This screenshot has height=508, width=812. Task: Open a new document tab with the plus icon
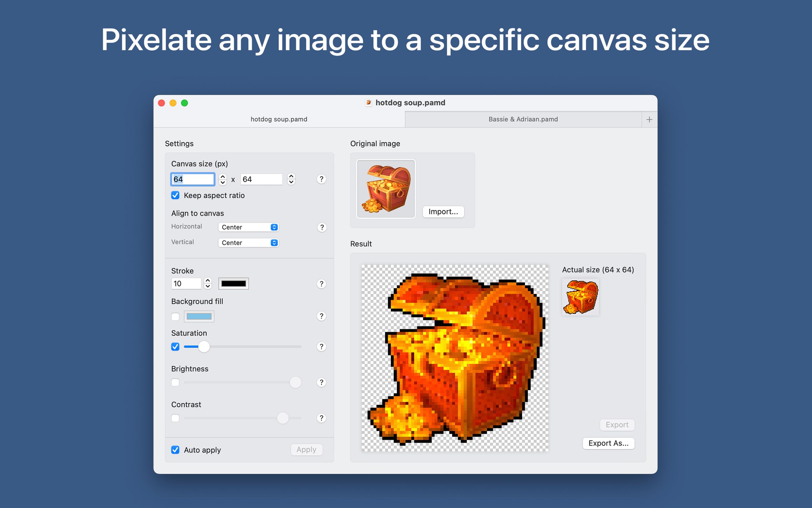click(649, 119)
